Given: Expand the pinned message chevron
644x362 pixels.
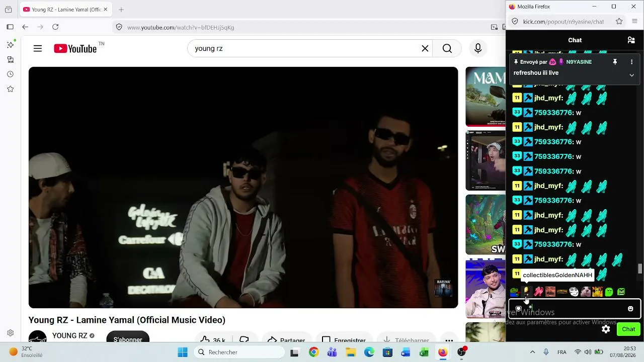Looking at the screenshot, I should pos(631,75).
